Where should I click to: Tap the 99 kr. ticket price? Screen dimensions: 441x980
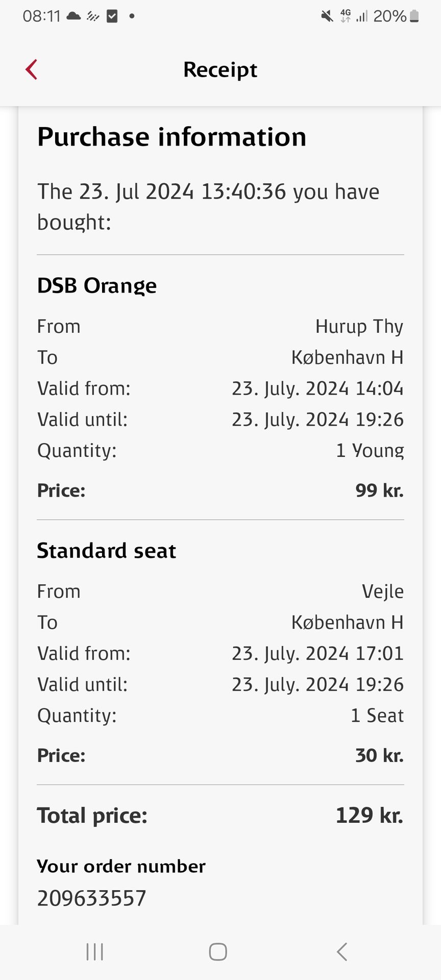(379, 491)
